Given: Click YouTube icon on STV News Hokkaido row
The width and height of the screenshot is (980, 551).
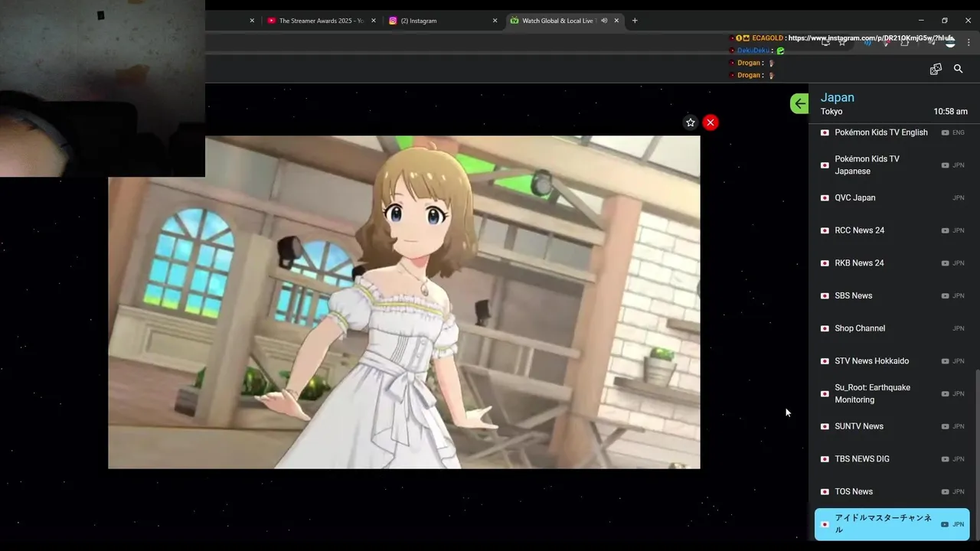Looking at the screenshot, I should click(945, 361).
